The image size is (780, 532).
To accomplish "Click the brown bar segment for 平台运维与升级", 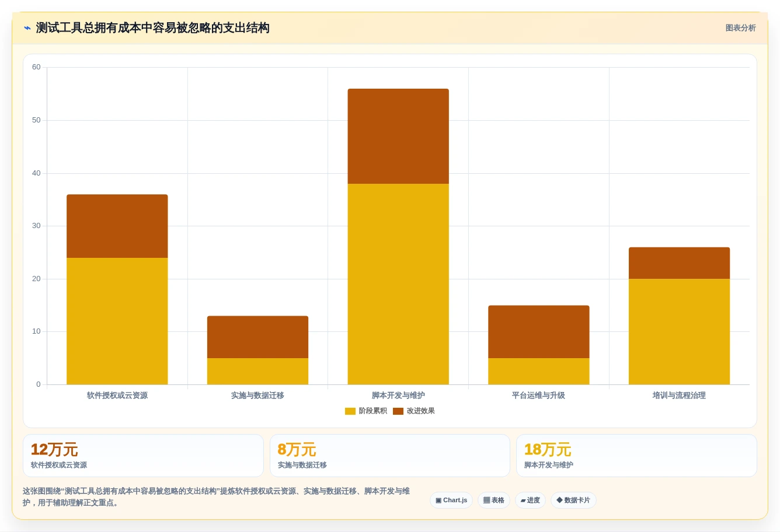I will tap(539, 332).
